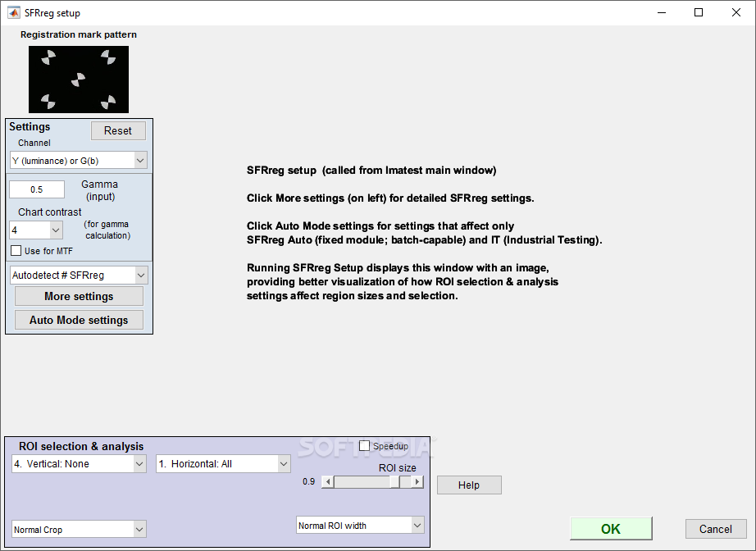The height and width of the screenshot is (551, 756).
Task: Click the 'Settings' panel heading
Action: (30, 127)
